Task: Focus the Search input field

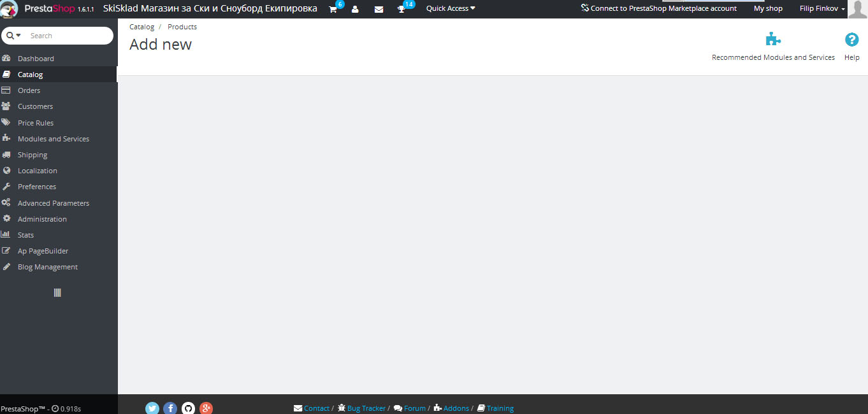Action: click(x=69, y=36)
